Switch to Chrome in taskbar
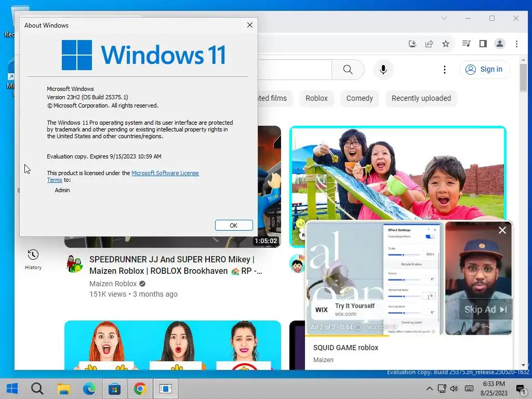This screenshot has width=532, height=399. click(140, 389)
